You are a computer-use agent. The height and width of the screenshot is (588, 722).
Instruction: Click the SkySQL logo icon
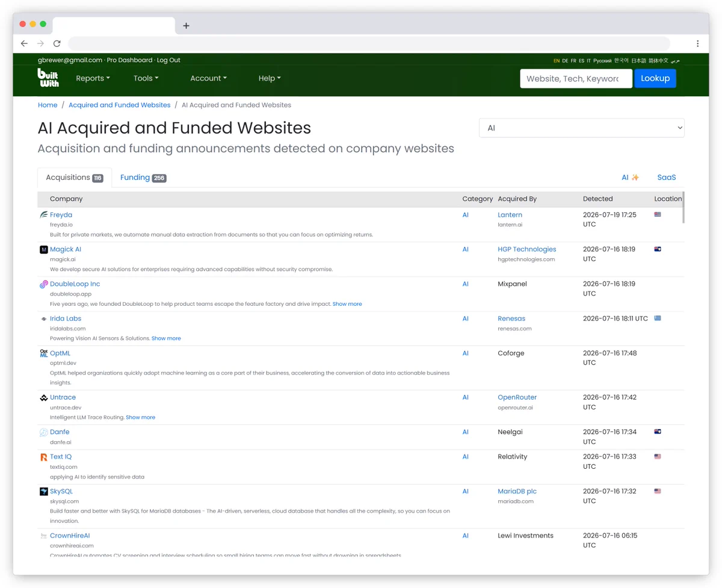pos(43,491)
